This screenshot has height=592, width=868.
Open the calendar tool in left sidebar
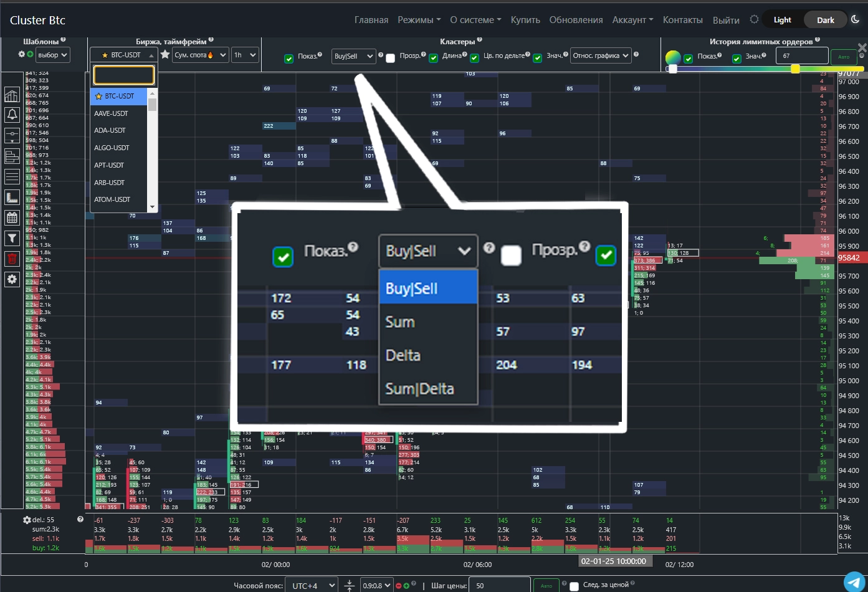coord(12,217)
